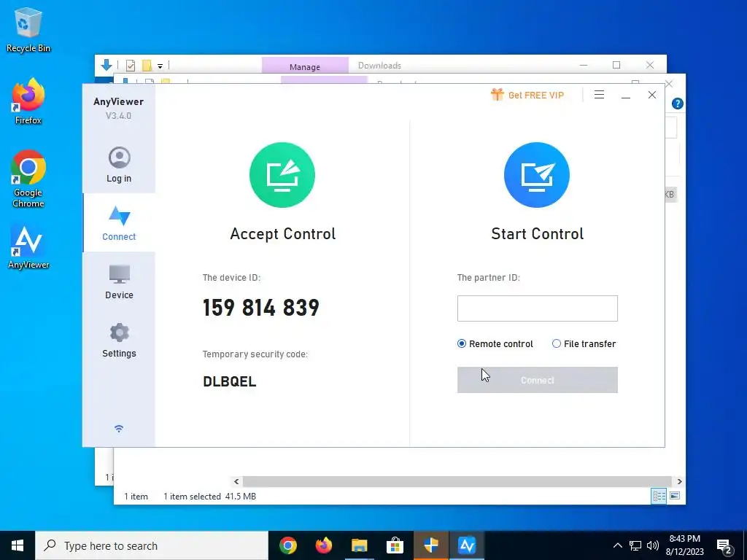
Task: Click the Get FREE VIP link
Action: tap(536, 96)
